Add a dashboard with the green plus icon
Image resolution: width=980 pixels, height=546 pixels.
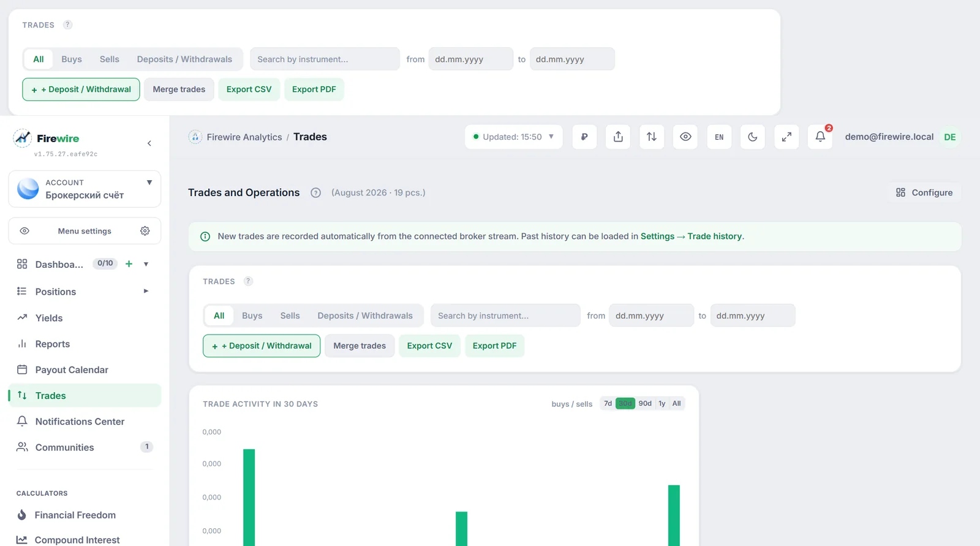tap(129, 264)
